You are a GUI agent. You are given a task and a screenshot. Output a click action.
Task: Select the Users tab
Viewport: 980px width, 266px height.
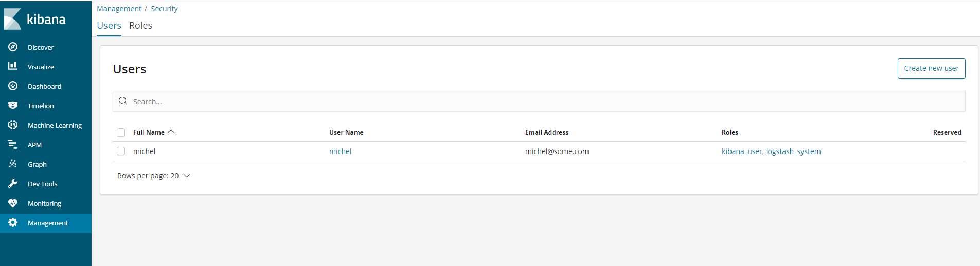109,26
